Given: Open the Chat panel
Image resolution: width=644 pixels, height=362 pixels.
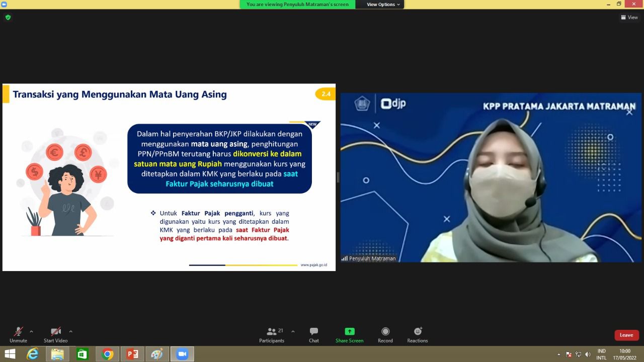Looking at the screenshot, I should tap(314, 334).
